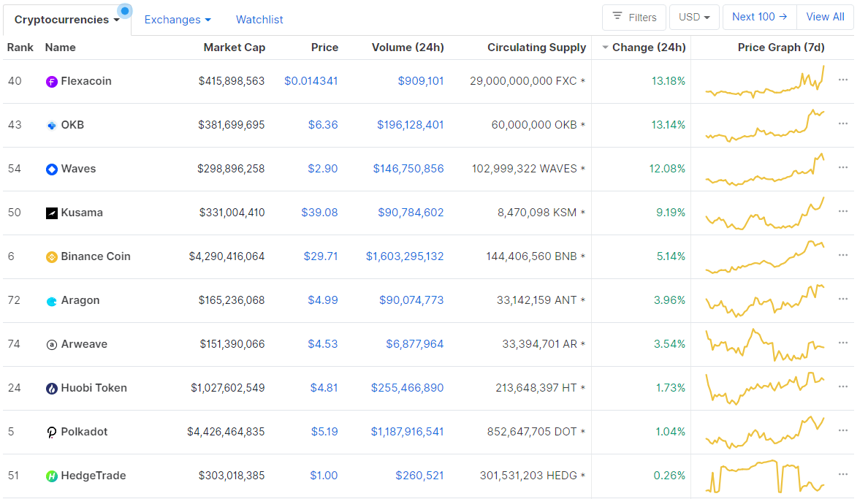This screenshot has height=499, width=868.
Task: Sort table by Name column header
Action: point(61,47)
